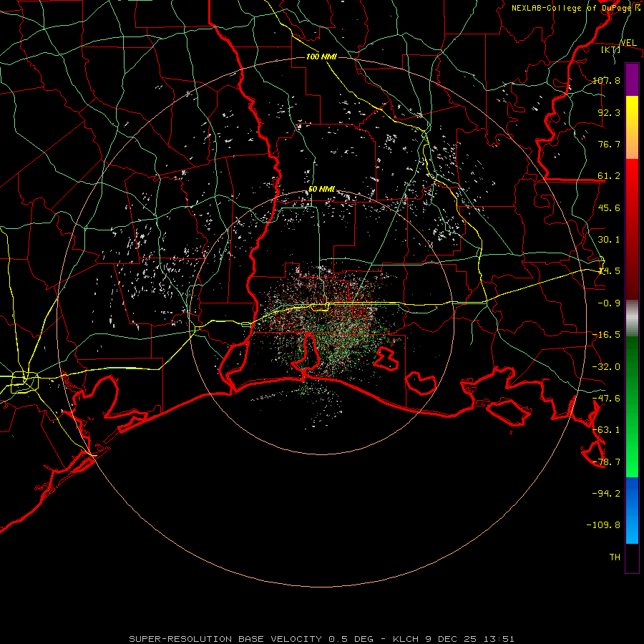Select the -47.6 velocity scale value
The width and height of the screenshot is (644, 644).
pos(606,399)
